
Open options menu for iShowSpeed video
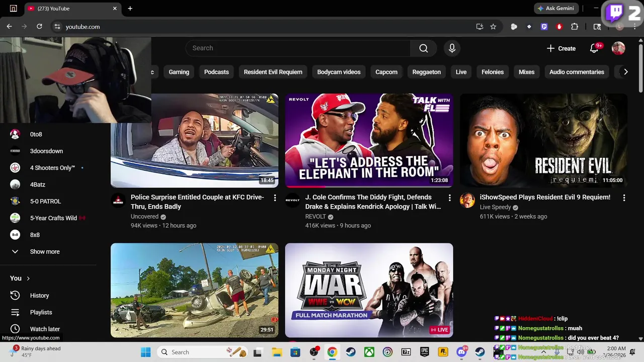[x=624, y=198]
